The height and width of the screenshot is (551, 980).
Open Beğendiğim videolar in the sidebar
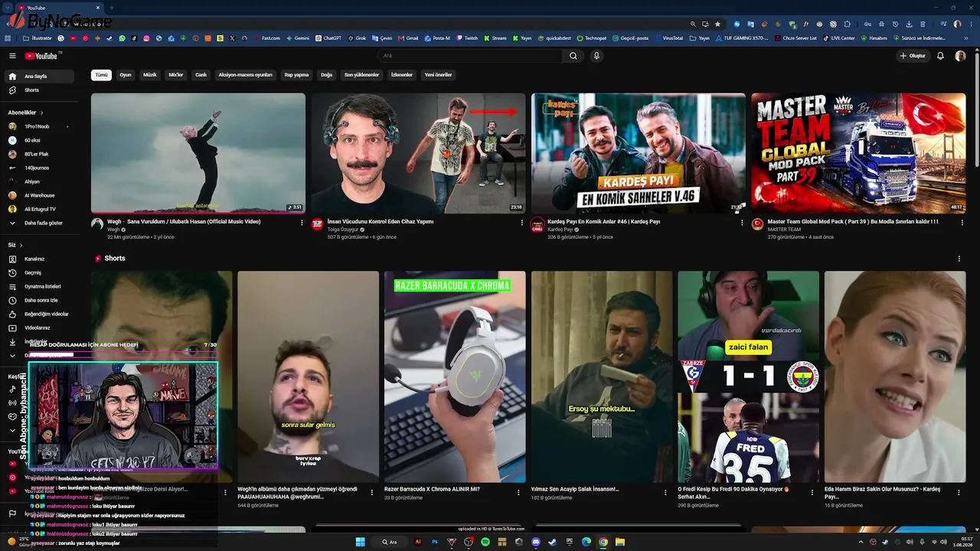tap(38, 314)
